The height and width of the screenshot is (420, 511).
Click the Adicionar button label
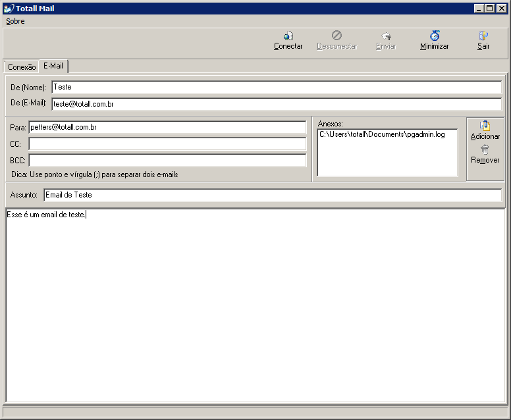[485, 136]
